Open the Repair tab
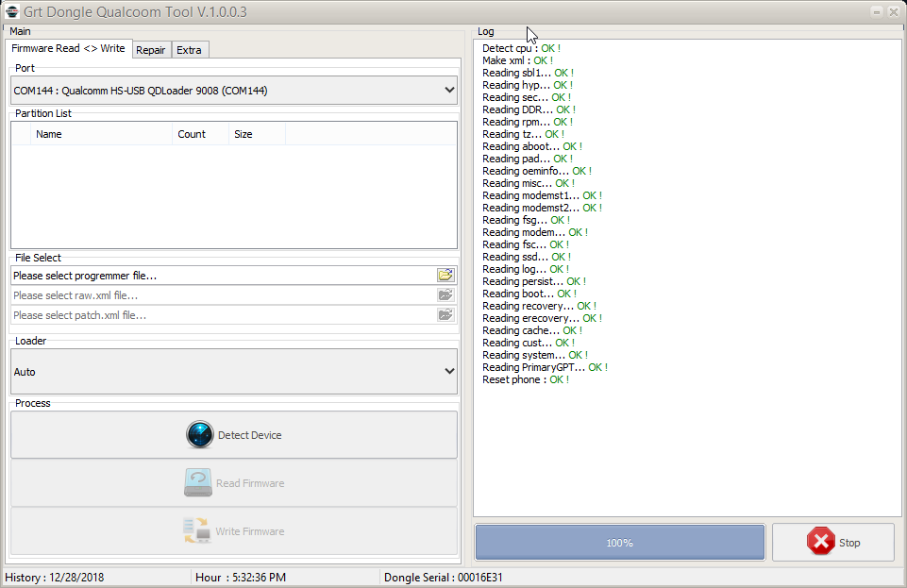The image size is (907, 588). coord(150,50)
